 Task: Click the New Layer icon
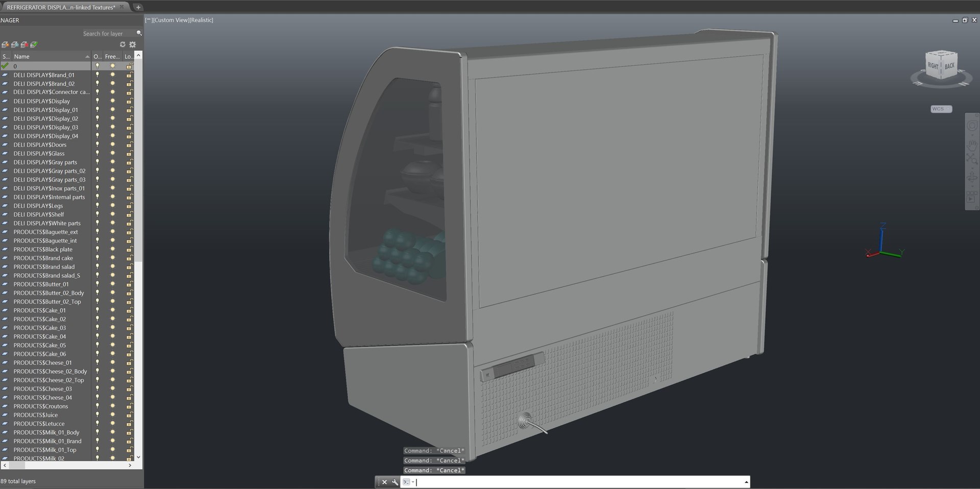(5, 44)
